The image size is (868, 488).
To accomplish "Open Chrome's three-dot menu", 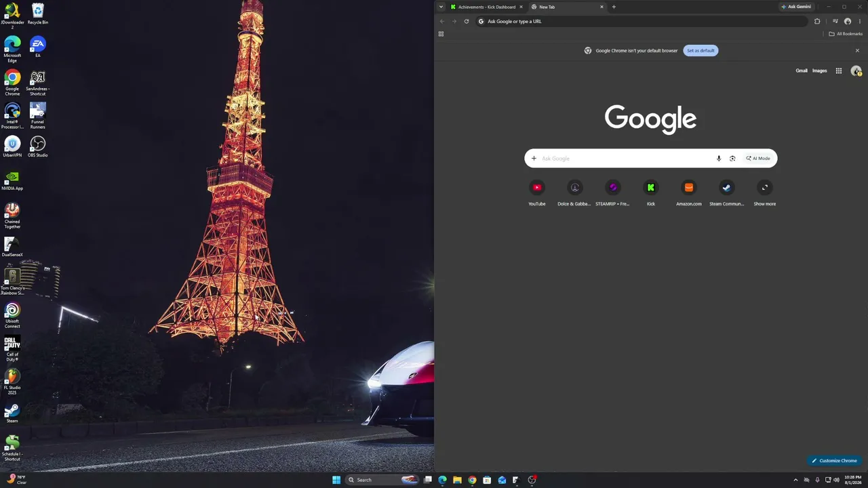I will pyautogui.click(x=860, y=21).
